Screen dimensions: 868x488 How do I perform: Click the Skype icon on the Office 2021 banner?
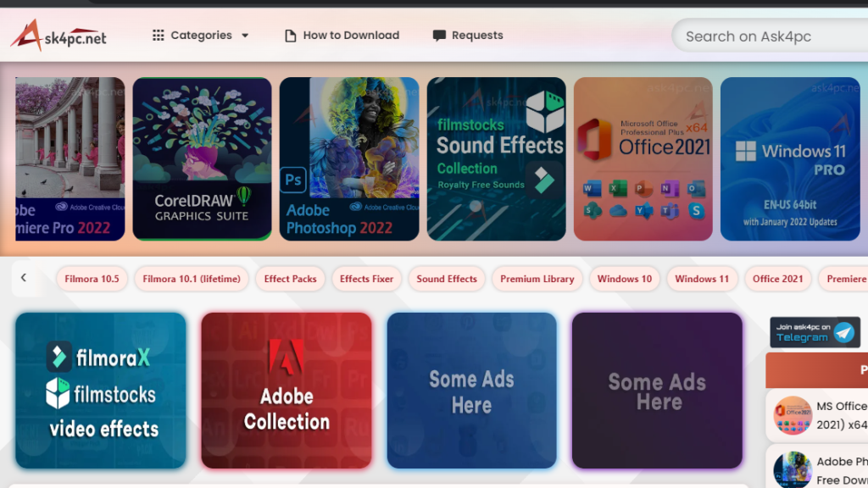[696, 211]
